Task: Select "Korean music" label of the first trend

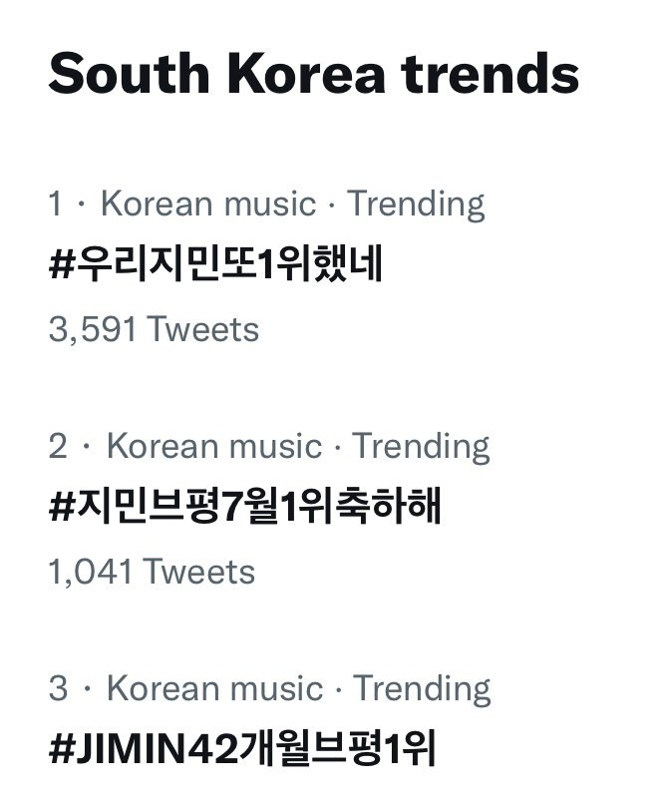Action: [207, 204]
